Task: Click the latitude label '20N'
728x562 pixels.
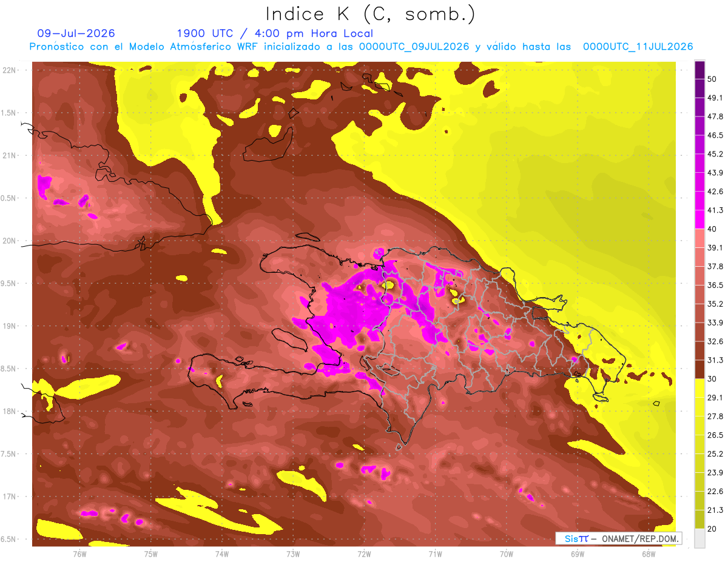Action: [9, 241]
